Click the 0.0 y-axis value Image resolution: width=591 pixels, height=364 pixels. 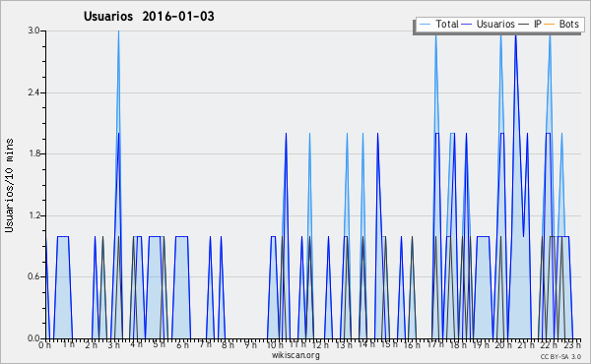33,338
